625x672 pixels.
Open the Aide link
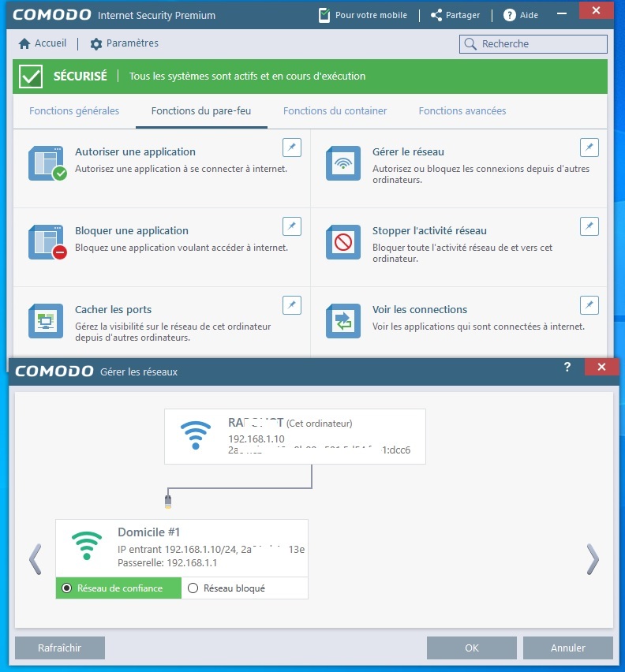(520, 15)
